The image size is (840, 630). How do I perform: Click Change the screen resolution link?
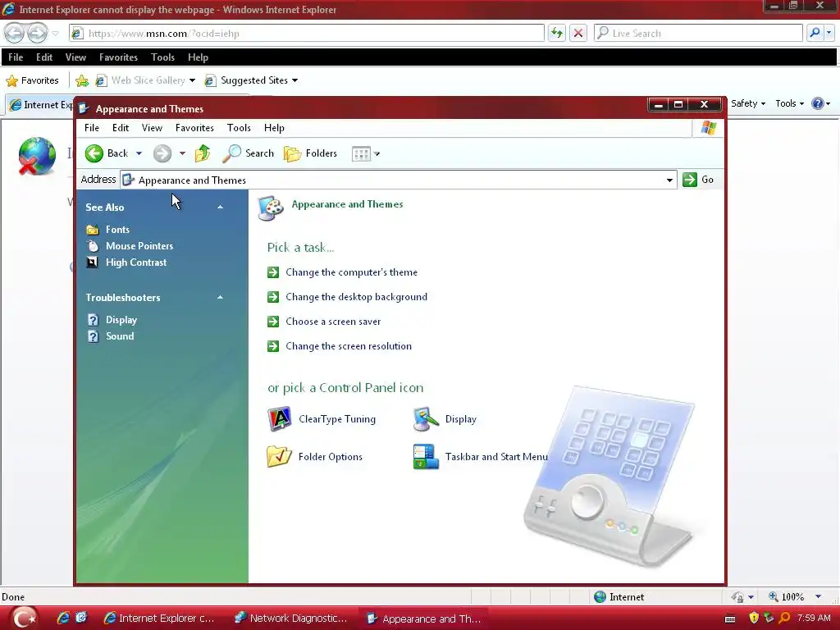[349, 346]
